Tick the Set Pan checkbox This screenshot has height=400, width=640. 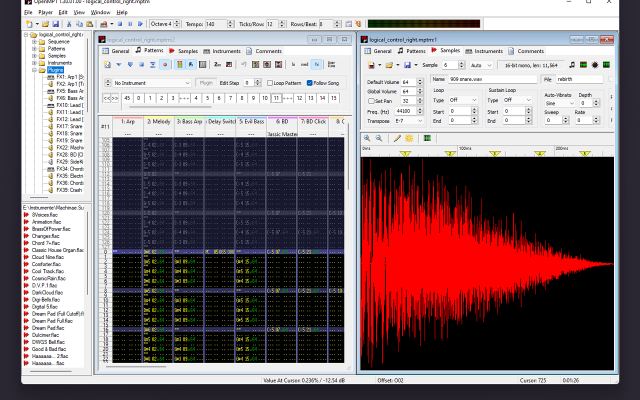click(x=371, y=101)
